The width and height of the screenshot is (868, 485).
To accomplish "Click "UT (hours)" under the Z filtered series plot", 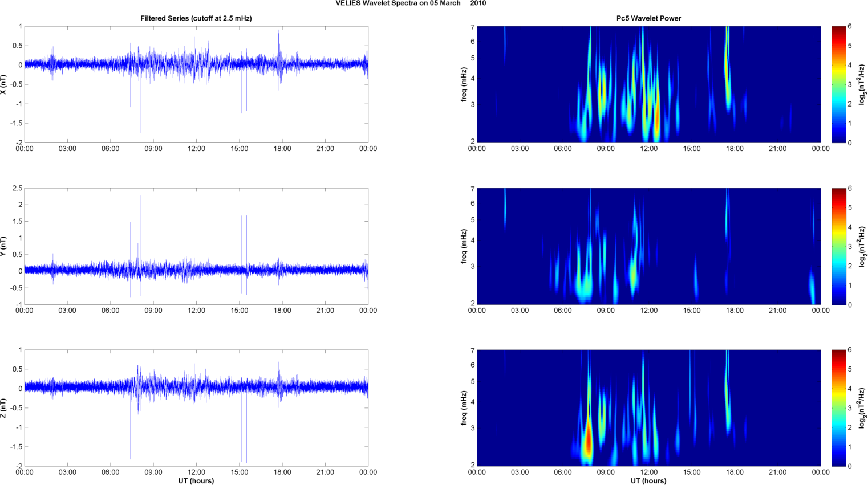I will coord(196,480).
